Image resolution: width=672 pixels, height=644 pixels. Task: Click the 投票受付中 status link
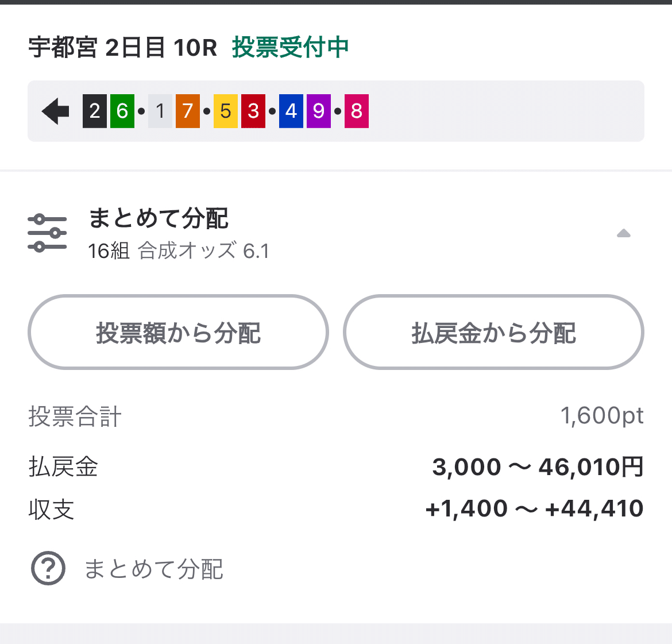click(290, 48)
